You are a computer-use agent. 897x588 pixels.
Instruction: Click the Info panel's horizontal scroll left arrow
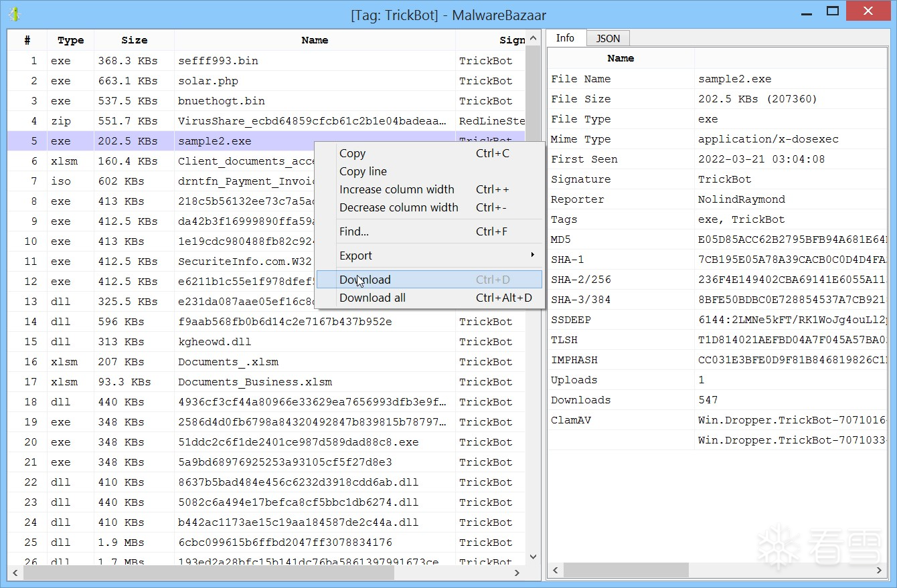[x=556, y=570]
